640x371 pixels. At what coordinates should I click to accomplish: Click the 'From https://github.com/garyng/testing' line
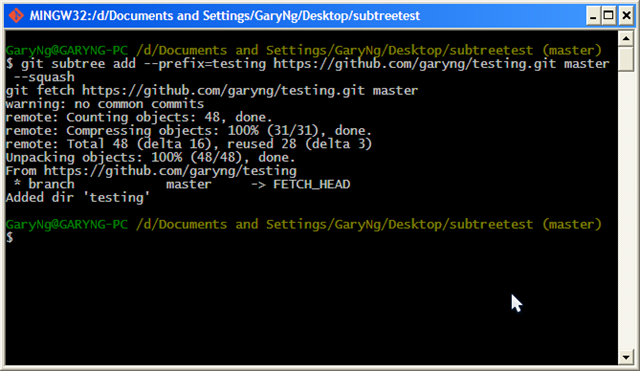pos(151,171)
